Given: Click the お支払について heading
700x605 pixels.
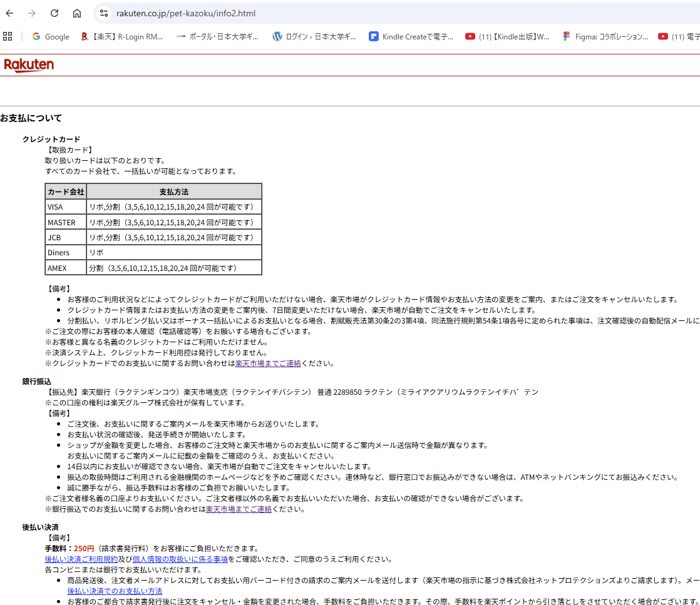Looking at the screenshot, I should coord(31,118).
